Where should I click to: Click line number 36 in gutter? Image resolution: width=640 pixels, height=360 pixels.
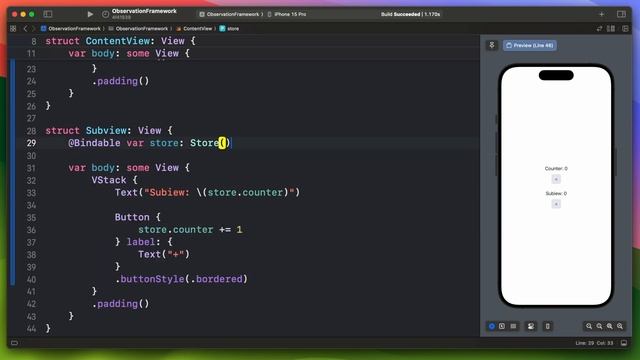[31, 230]
